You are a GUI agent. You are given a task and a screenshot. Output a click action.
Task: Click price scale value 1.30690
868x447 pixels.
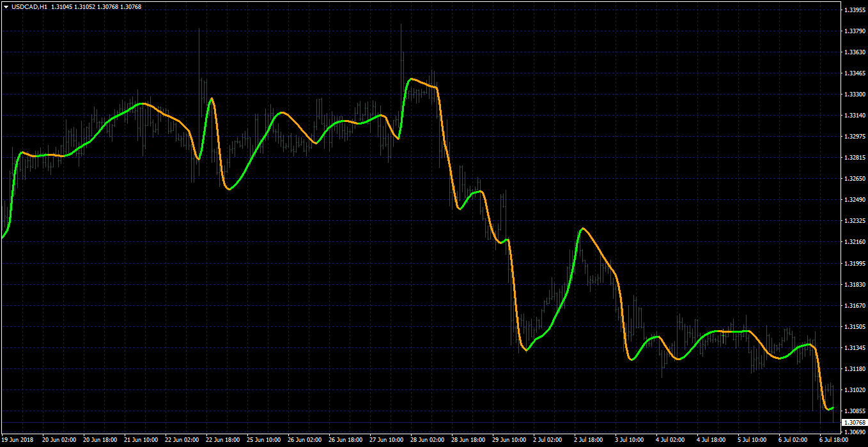click(x=855, y=432)
